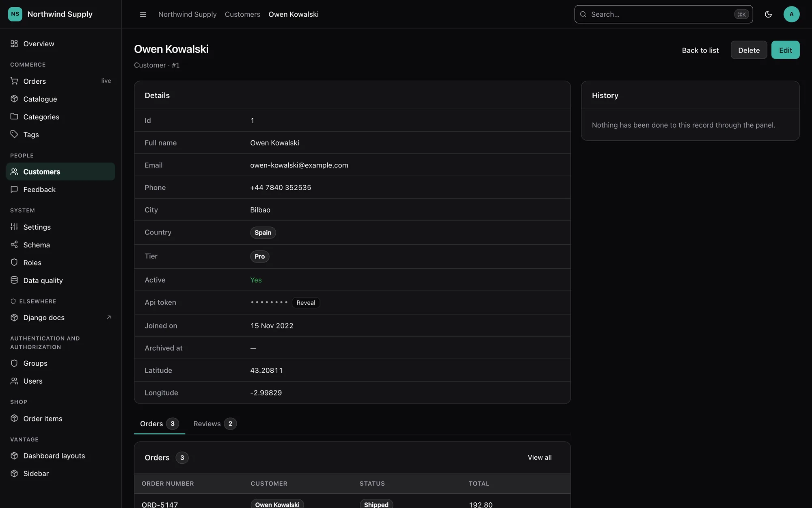
Task: Click the Schema share-nodes icon
Action: [14, 245]
